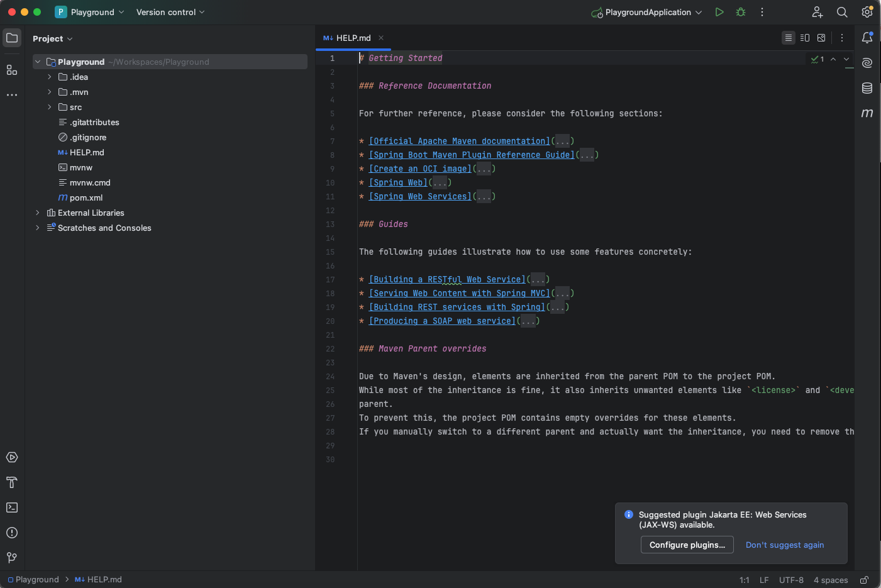Open Playground project dropdown
Image resolution: width=881 pixels, height=588 pixels.
90,12
